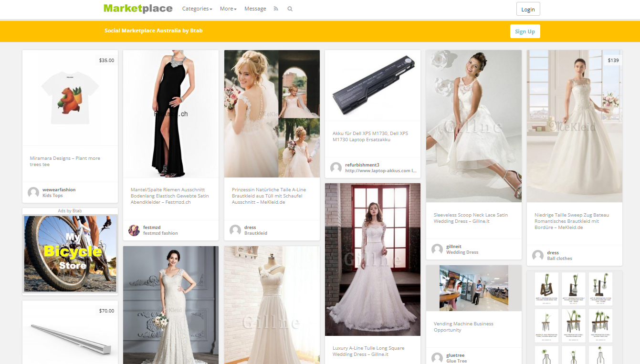The height and width of the screenshot is (364, 640).
Task: Open the festmzd fashion board link
Action: (160, 233)
